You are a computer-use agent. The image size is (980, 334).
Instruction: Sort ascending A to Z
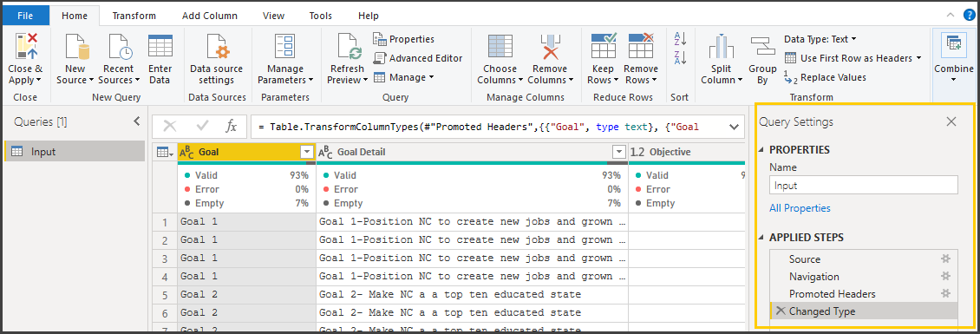[x=680, y=39]
